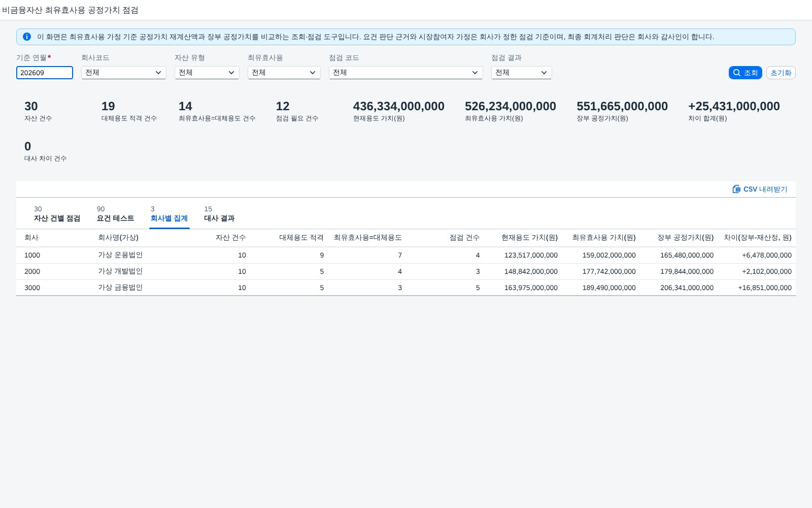Select company code 3000 row cell
Image resolution: width=812 pixels, height=508 pixels.
coord(32,288)
